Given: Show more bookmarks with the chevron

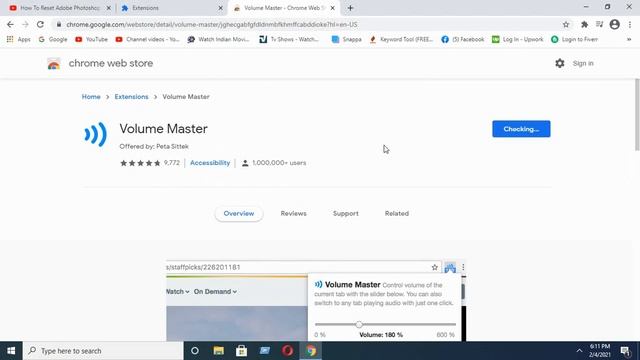Looking at the screenshot, I should (629, 39).
